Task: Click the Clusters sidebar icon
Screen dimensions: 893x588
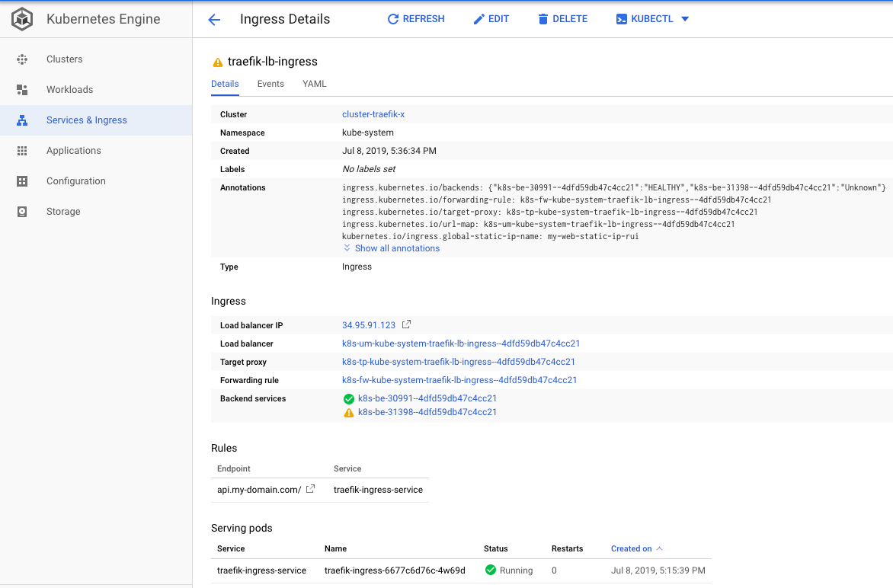Action: pyautogui.click(x=22, y=59)
